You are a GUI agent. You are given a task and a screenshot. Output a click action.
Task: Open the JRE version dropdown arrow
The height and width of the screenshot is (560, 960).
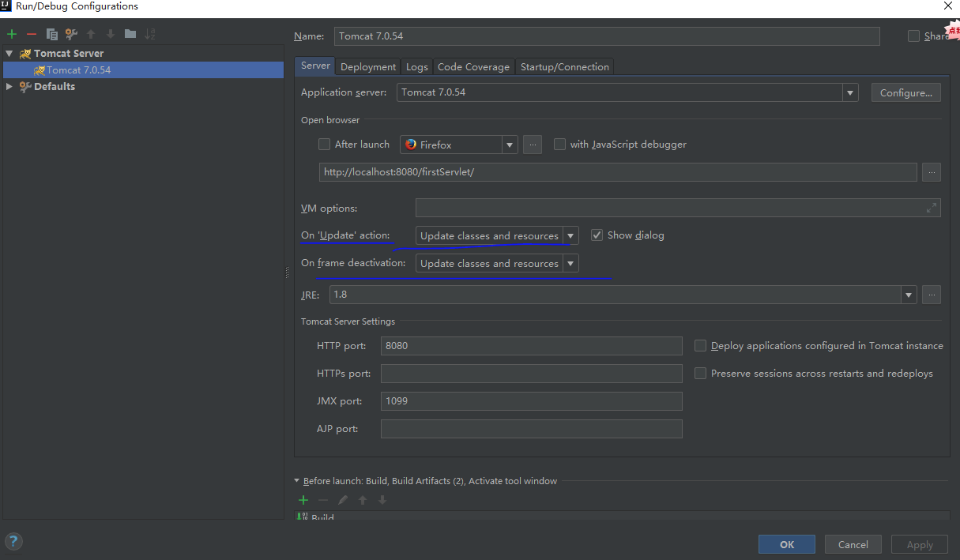pos(909,295)
